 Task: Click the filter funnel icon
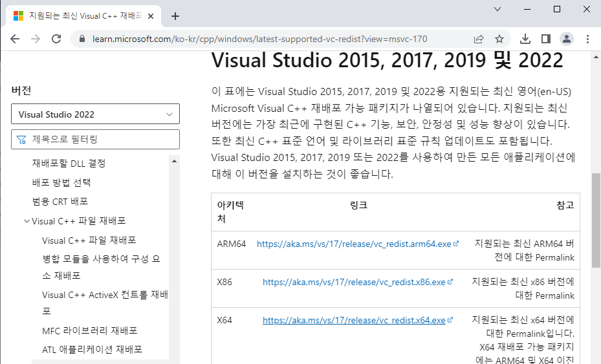coord(21,140)
